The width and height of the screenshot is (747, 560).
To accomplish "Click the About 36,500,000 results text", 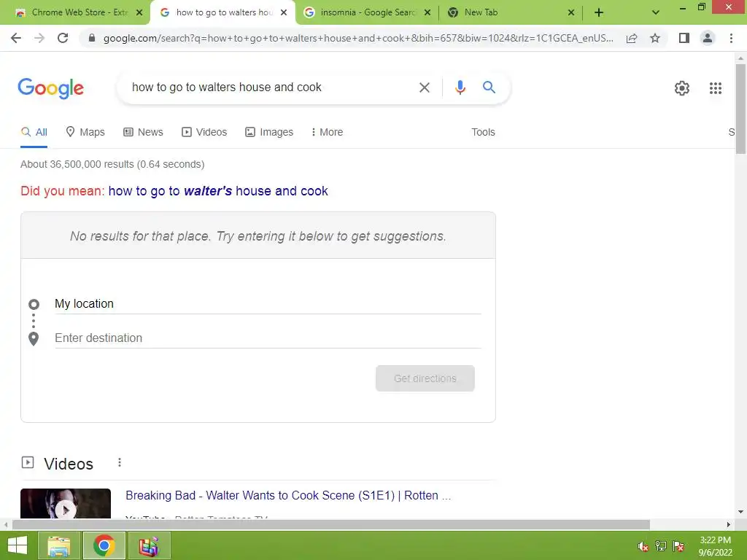I will 112,164.
